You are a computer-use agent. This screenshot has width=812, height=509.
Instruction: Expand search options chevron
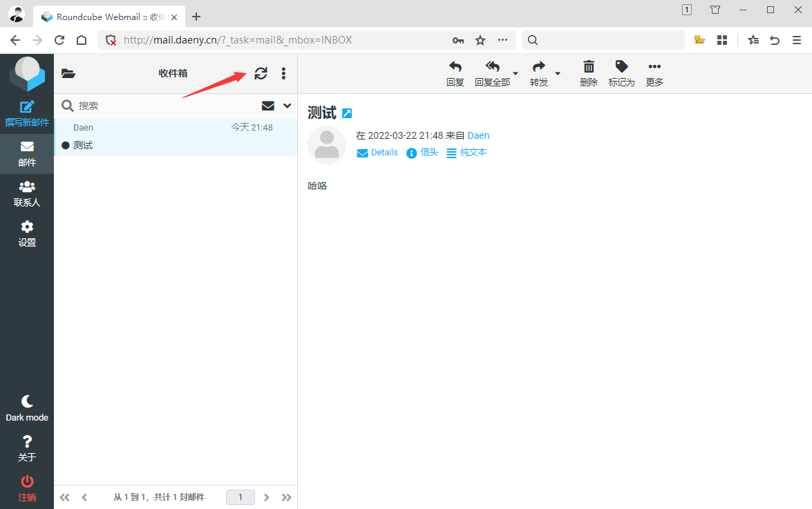tap(287, 106)
